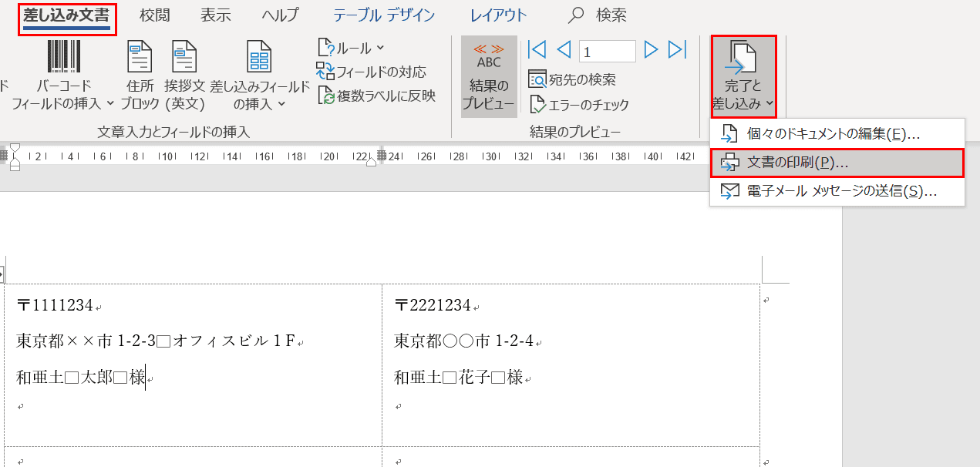Click postal code 〒1111234 text

pyautogui.click(x=55, y=305)
